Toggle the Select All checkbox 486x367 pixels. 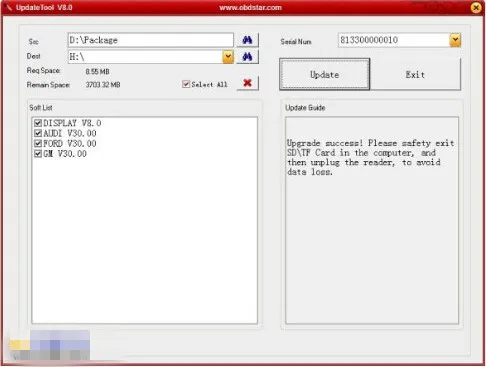tap(186, 84)
